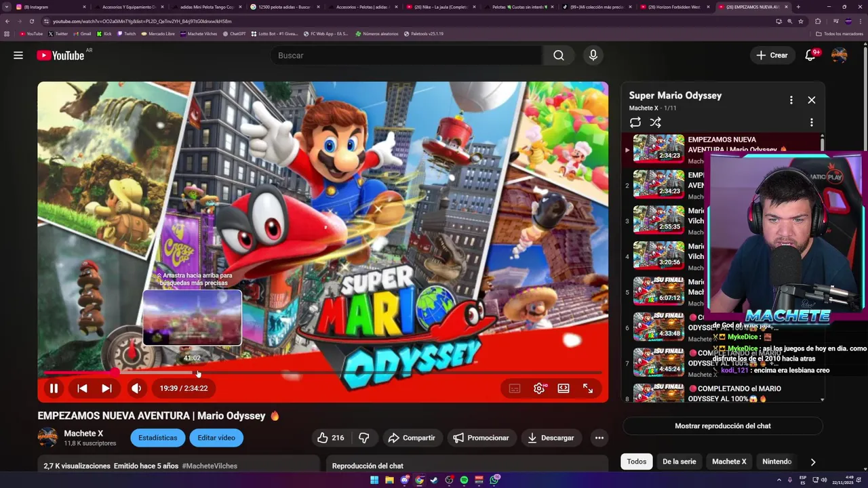
Task: Open the Windows Start menu
Action: point(374,480)
